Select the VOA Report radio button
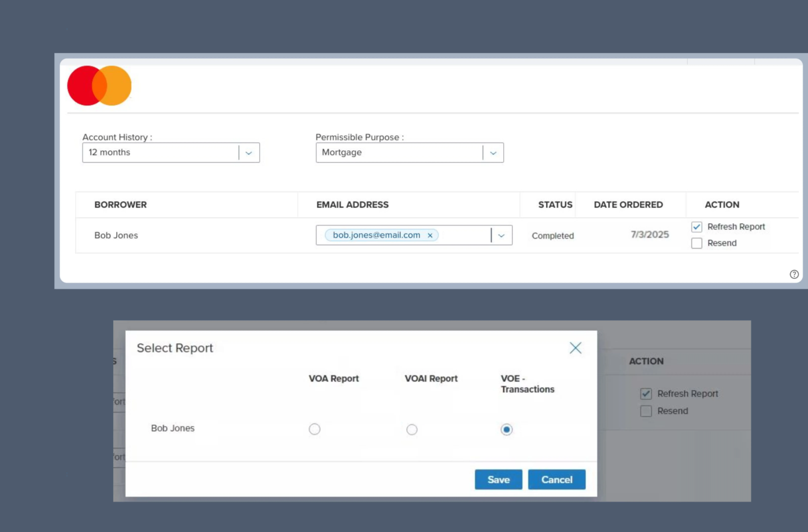 (x=315, y=429)
